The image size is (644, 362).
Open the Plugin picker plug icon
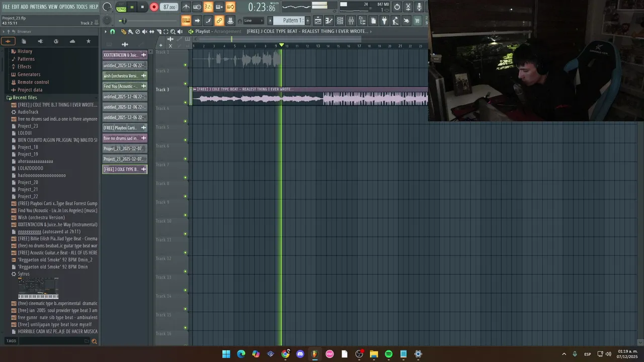(384, 21)
